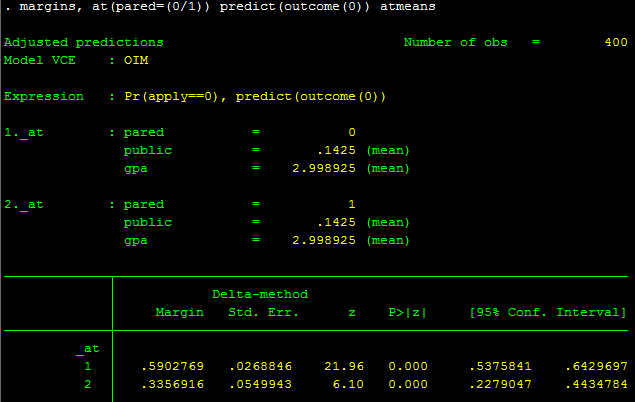
Task: Click the Delta-method header text
Action: pos(260,295)
